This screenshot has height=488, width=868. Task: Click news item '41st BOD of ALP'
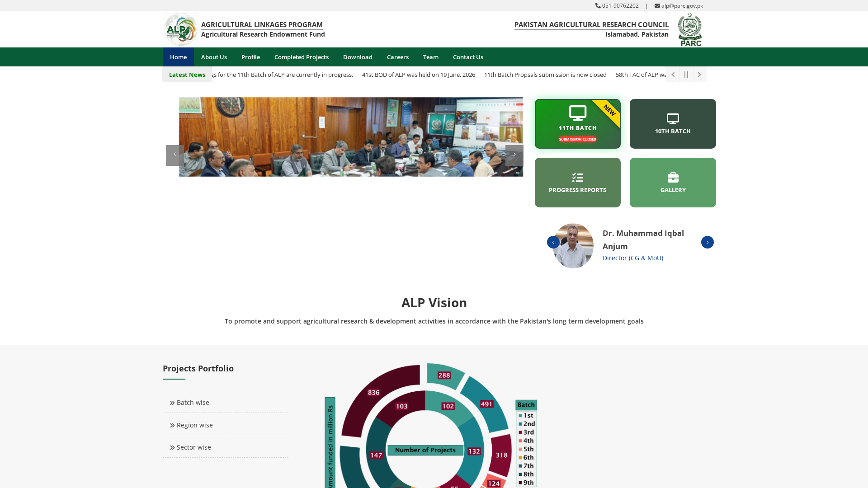click(419, 75)
